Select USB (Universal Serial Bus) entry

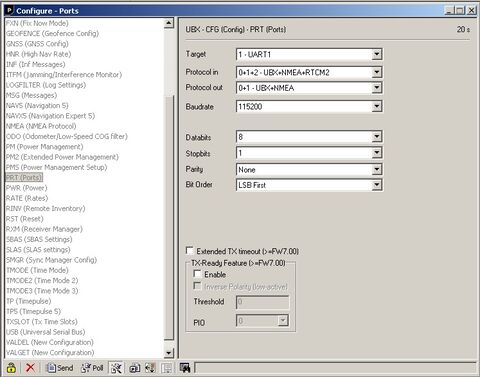pos(46,333)
